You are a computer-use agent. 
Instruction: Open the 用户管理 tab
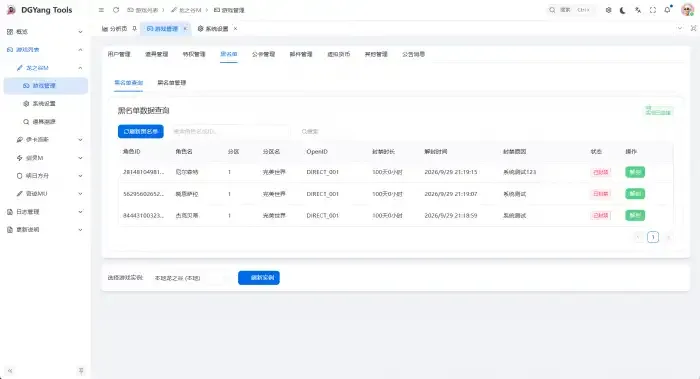(119, 54)
